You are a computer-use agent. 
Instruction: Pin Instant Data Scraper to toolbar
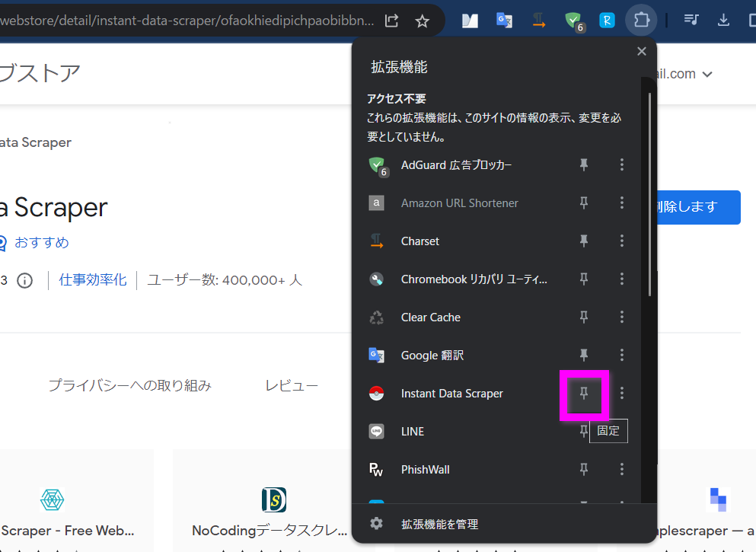click(x=584, y=394)
